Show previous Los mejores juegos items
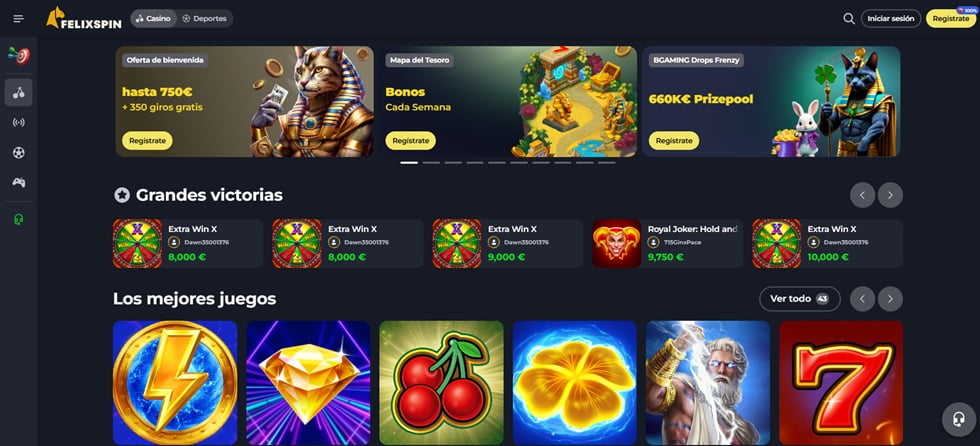 tap(862, 299)
